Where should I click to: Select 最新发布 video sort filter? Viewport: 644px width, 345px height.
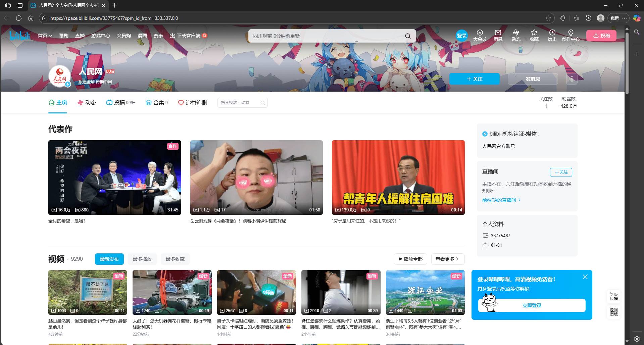tap(109, 259)
